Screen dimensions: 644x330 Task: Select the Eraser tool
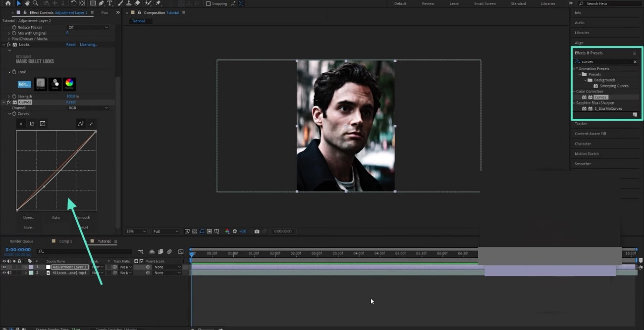point(137,3)
